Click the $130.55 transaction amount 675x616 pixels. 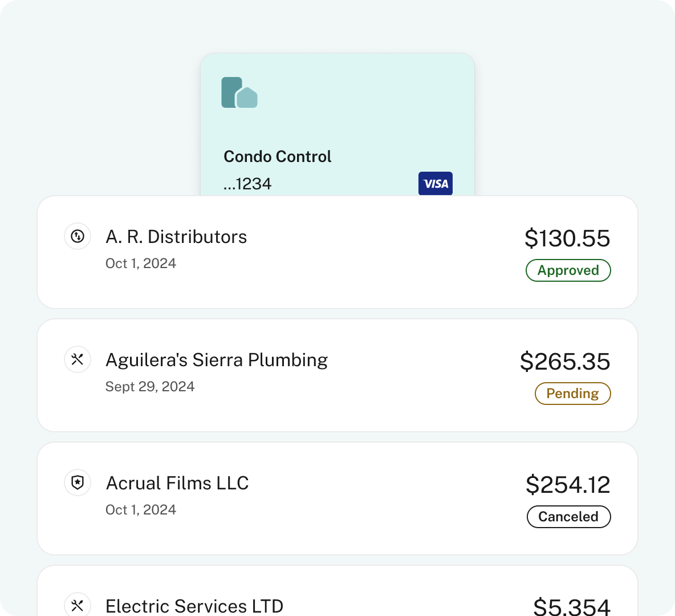(x=567, y=238)
